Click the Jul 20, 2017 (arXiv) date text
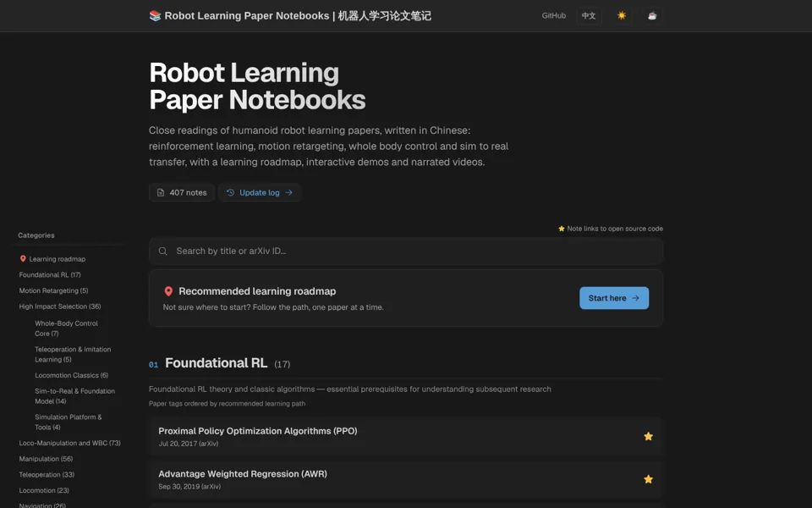The height and width of the screenshot is (508, 812). [x=189, y=444]
